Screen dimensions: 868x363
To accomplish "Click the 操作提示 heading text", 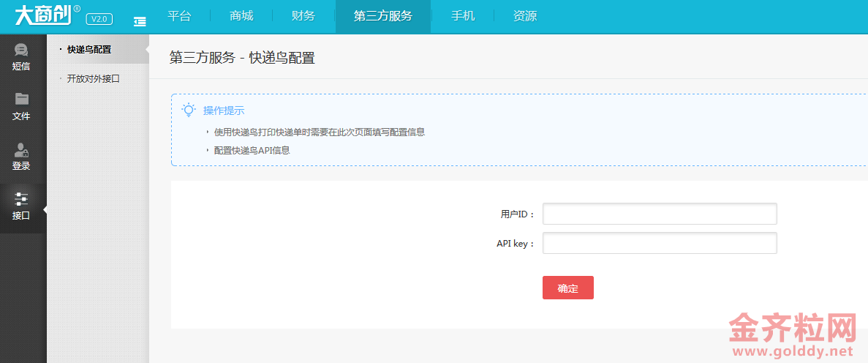I will coord(224,111).
